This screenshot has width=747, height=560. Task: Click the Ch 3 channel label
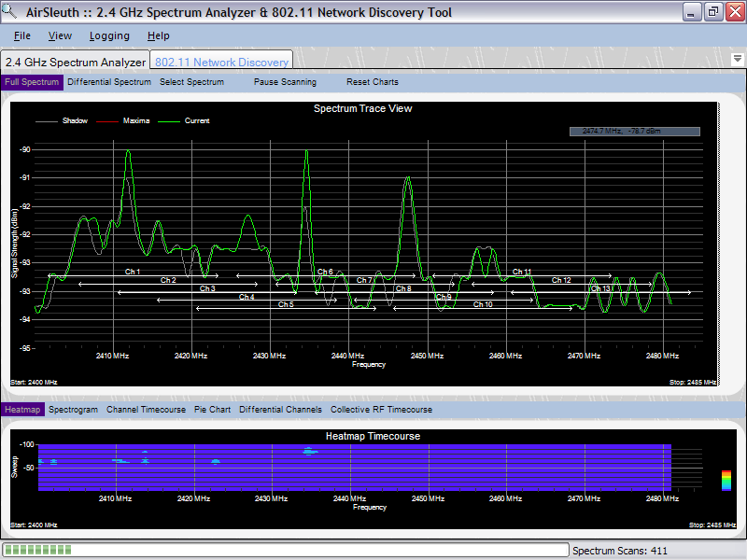[x=207, y=288]
